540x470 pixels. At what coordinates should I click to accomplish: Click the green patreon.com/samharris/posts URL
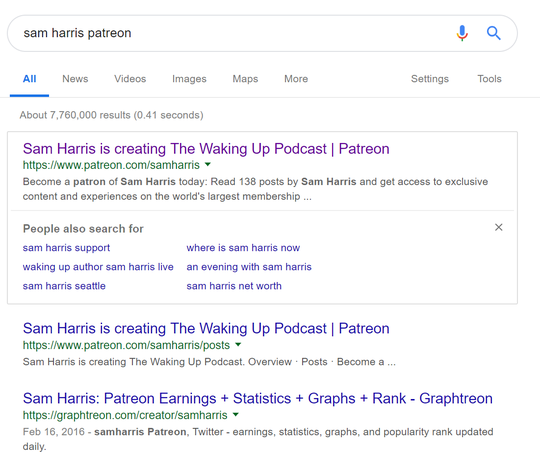point(126,345)
